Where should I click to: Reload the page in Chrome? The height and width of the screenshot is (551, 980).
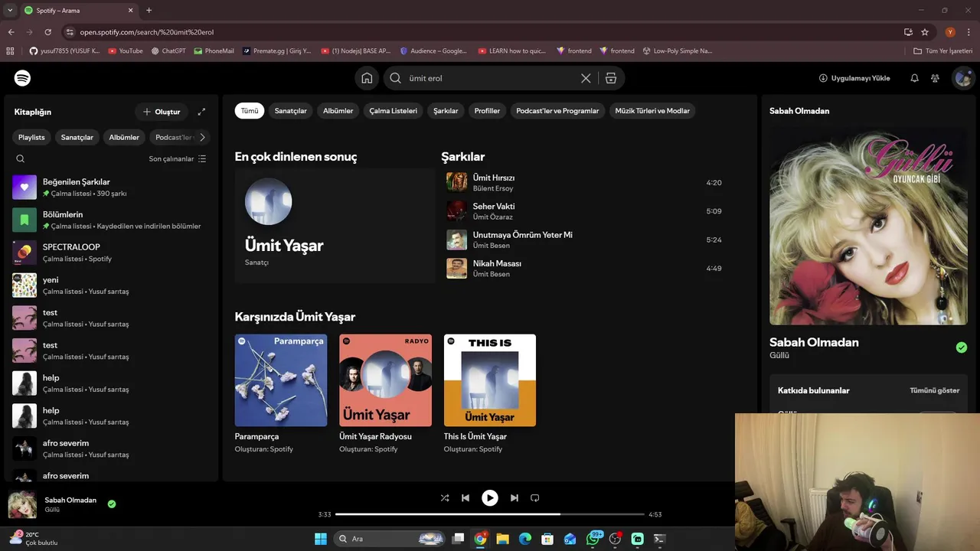click(x=47, y=32)
